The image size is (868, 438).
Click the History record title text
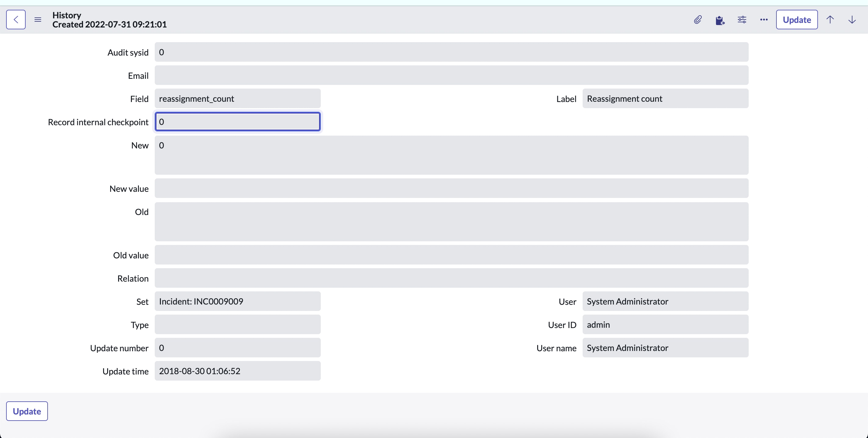pyautogui.click(x=67, y=15)
